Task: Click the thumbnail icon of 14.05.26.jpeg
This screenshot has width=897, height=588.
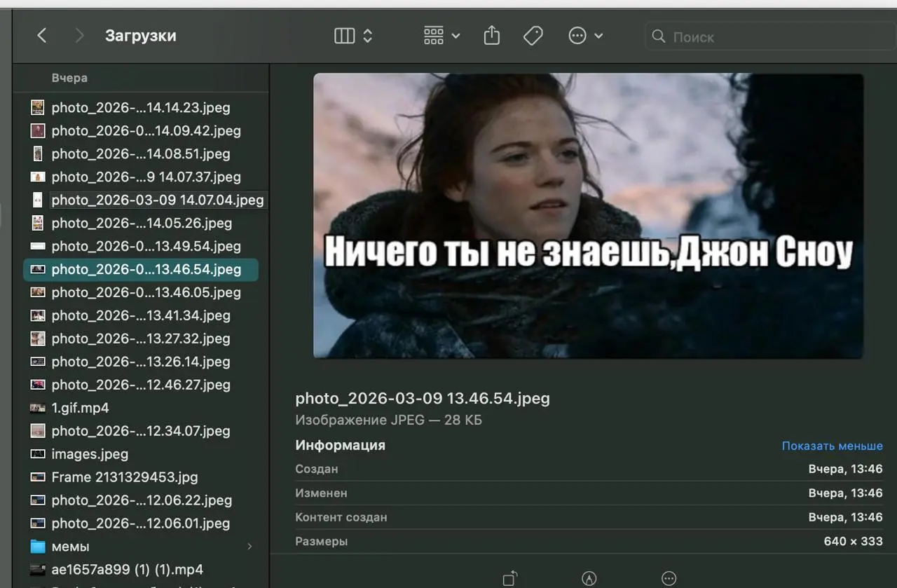Action: [38, 223]
